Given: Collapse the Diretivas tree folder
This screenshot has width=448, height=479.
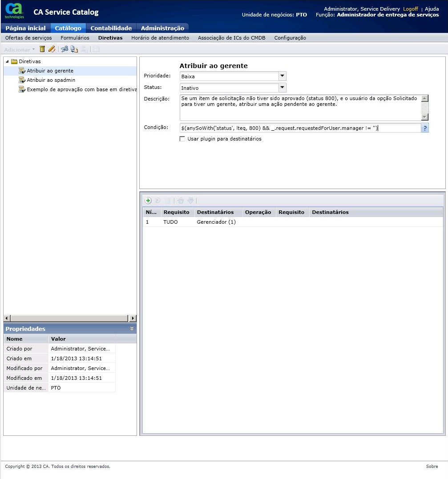Looking at the screenshot, I should point(7,61).
